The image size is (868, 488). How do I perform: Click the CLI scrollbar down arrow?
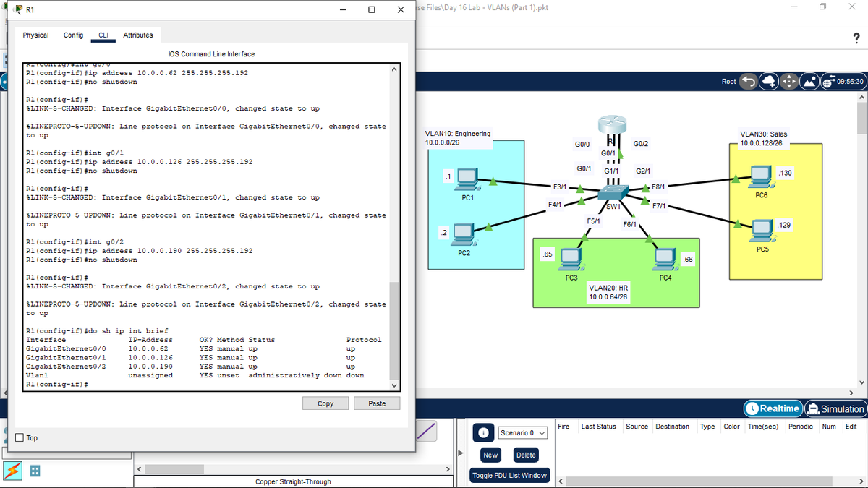click(x=393, y=385)
